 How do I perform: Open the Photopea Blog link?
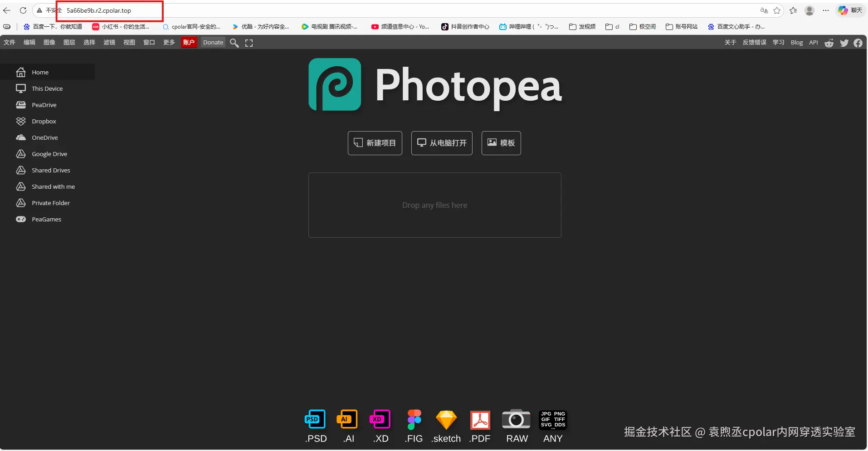(x=797, y=42)
